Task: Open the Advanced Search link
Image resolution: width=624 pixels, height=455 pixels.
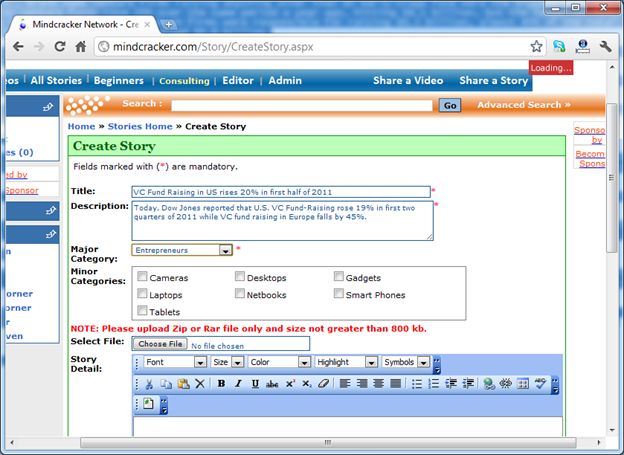Action: click(524, 105)
